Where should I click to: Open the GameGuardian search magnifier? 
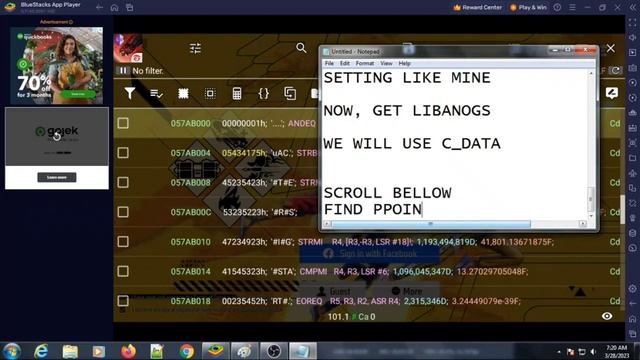(301, 48)
